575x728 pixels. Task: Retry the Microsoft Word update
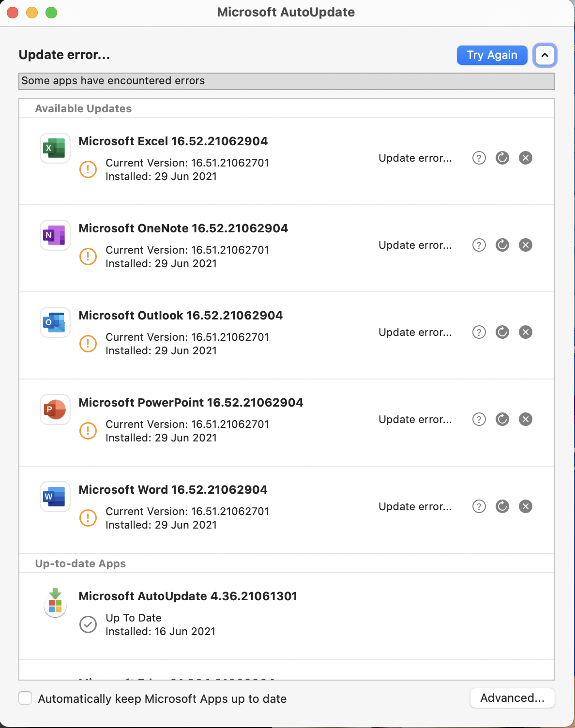tap(502, 506)
